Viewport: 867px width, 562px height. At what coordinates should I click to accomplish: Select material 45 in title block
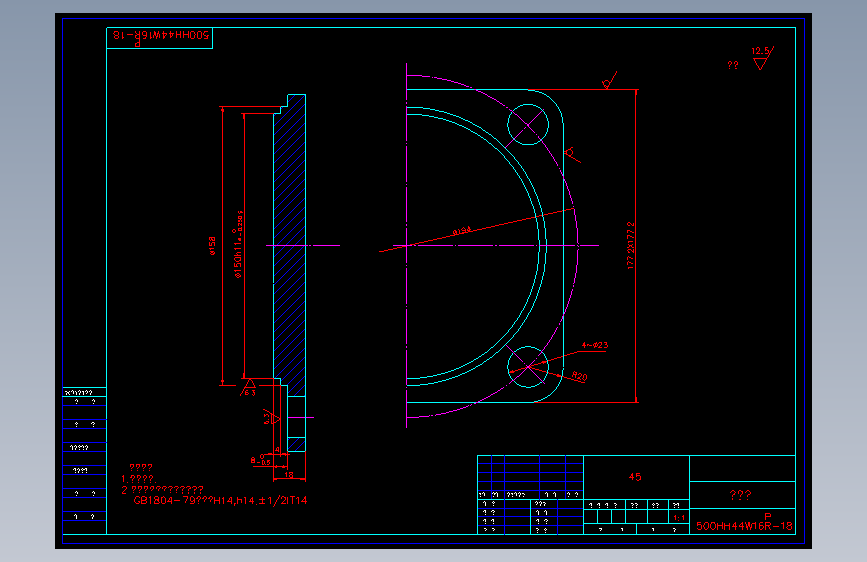(635, 477)
